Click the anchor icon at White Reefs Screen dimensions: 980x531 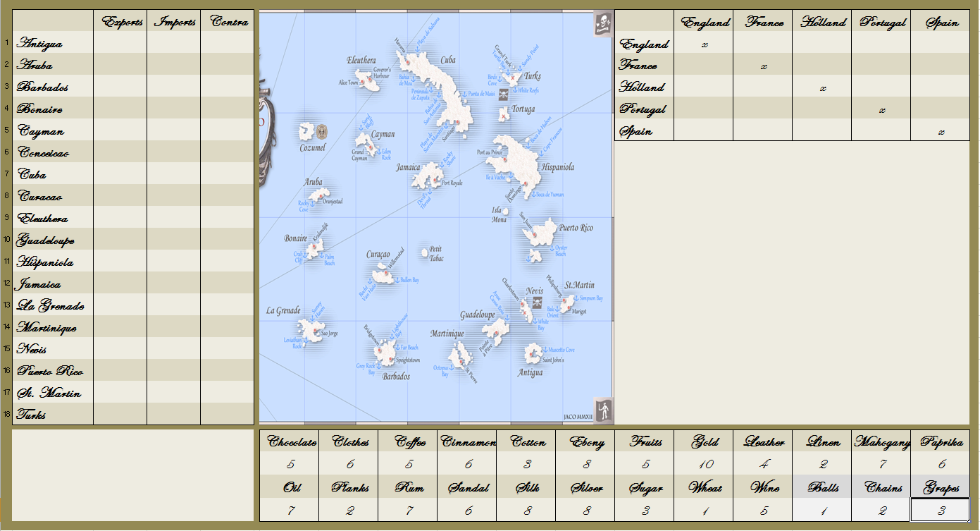(x=514, y=90)
